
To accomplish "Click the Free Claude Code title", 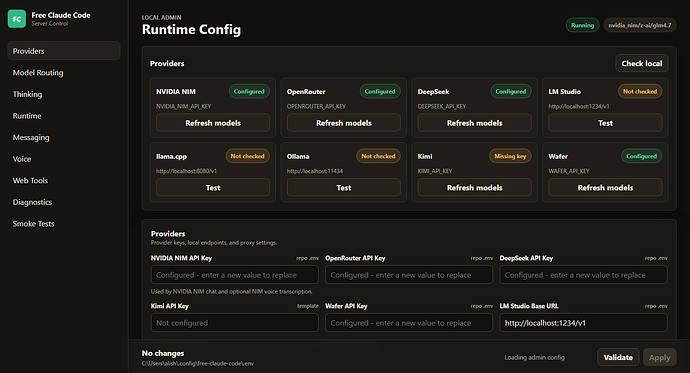I will [61, 15].
